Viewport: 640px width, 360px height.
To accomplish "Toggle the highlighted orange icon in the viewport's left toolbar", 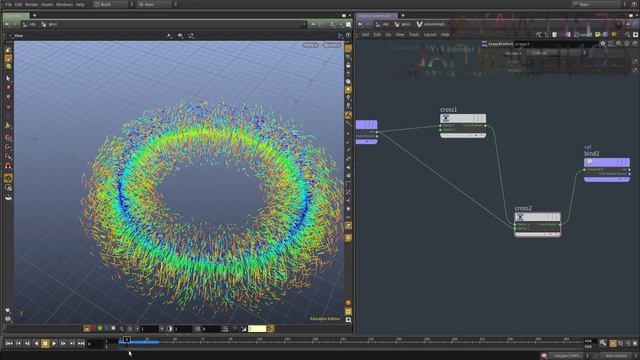I will click(x=8, y=178).
